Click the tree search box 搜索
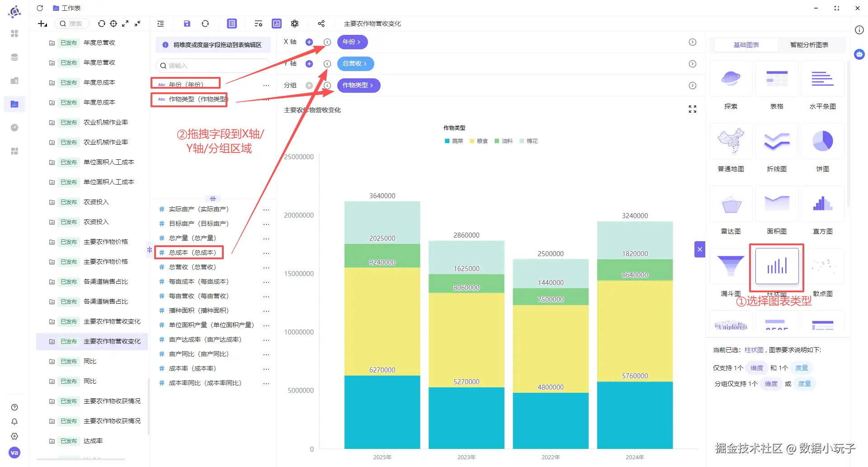The height and width of the screenshot is (467, 868). (72, 24)
